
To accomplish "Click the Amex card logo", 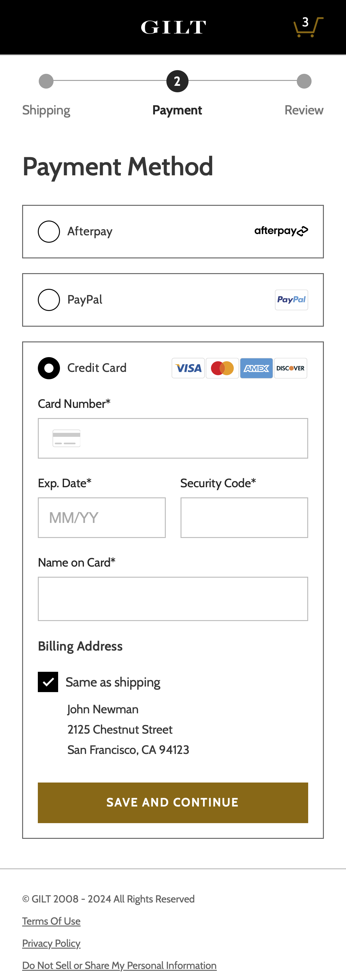I will 256,368.
